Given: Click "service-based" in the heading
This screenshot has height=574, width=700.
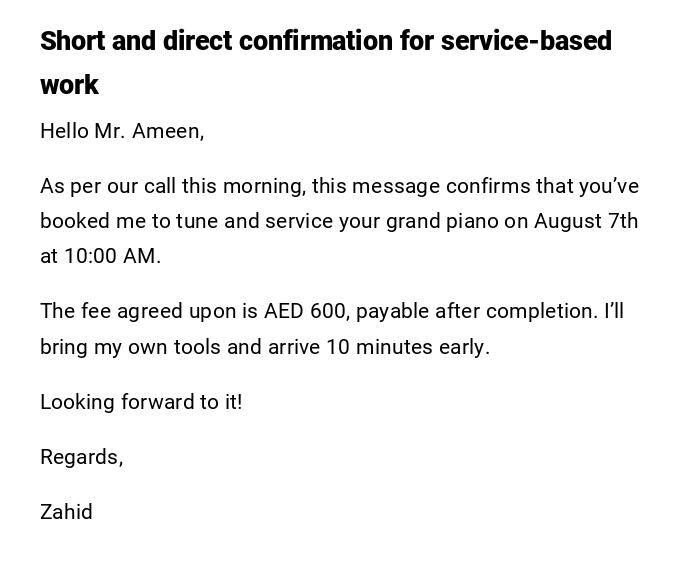Looking at the screenshot, I should pos(526,42).
